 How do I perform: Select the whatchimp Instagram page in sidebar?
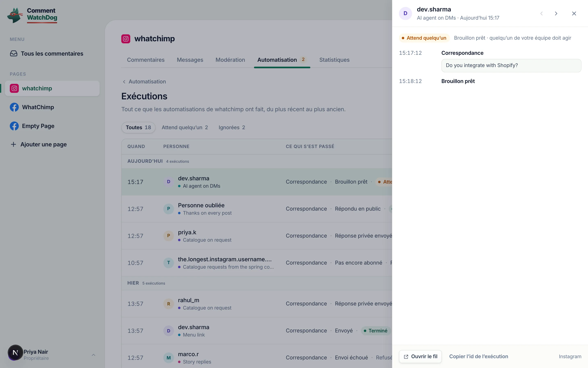[52, 88]
